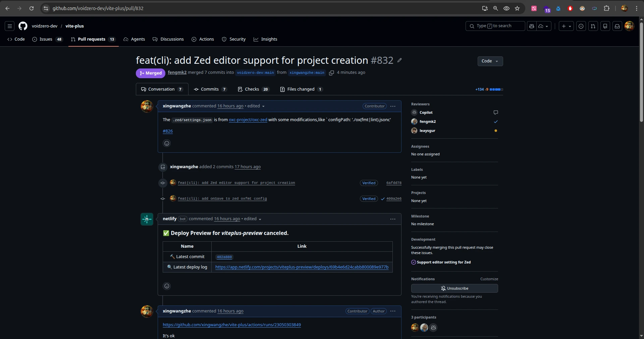Click the GitHub logo home icon

pyautogui.click(x=23, y=26)
